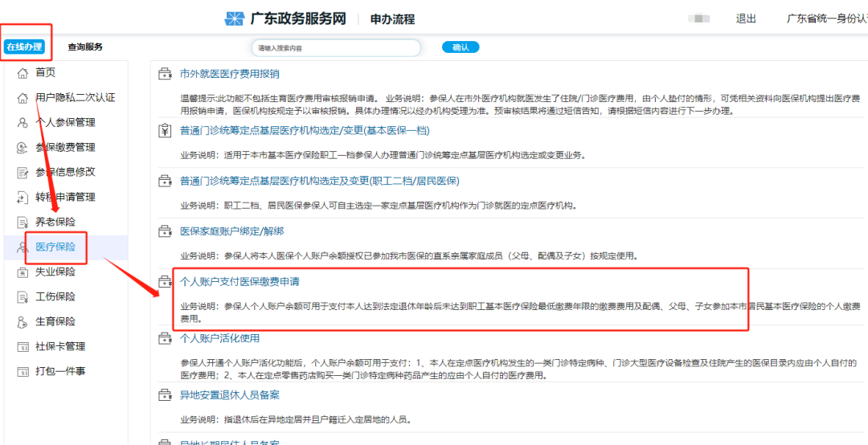This screenshot has height=445, width=868.
Task: Click the search content input field
Action: coord(335,48)
